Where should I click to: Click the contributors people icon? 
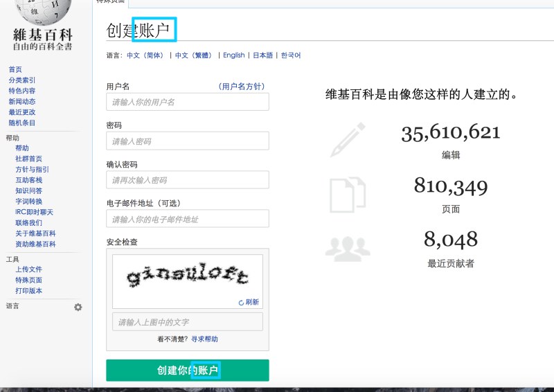pos(348,249)
